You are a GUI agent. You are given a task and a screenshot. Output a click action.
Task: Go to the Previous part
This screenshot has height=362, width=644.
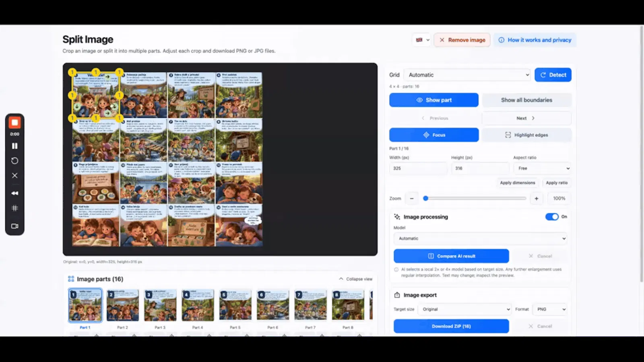click(x=434, y=118)
